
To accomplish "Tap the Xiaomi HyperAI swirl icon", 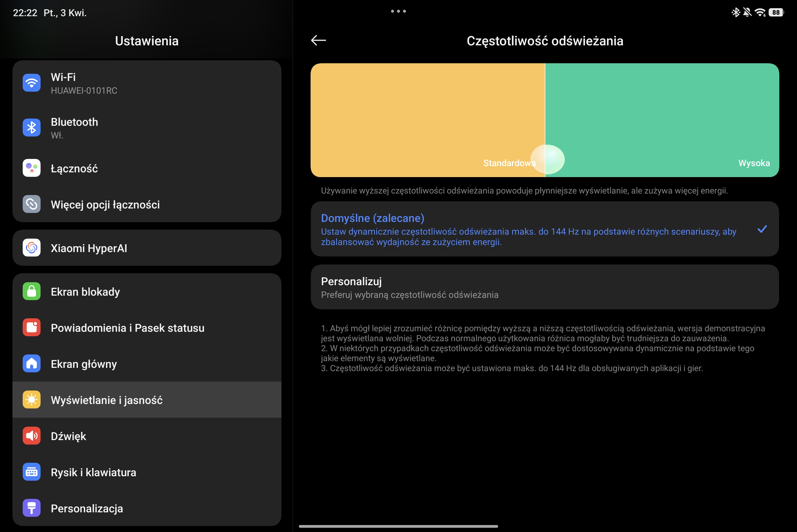I will pos(32,248).
